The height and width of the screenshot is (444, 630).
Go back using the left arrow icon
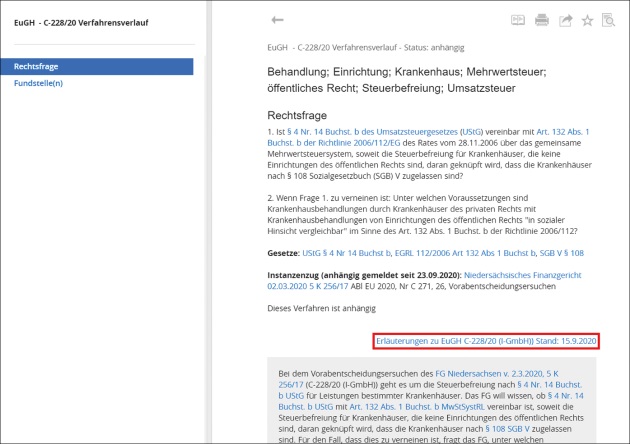pyautogui.click(x=277, y=19)
